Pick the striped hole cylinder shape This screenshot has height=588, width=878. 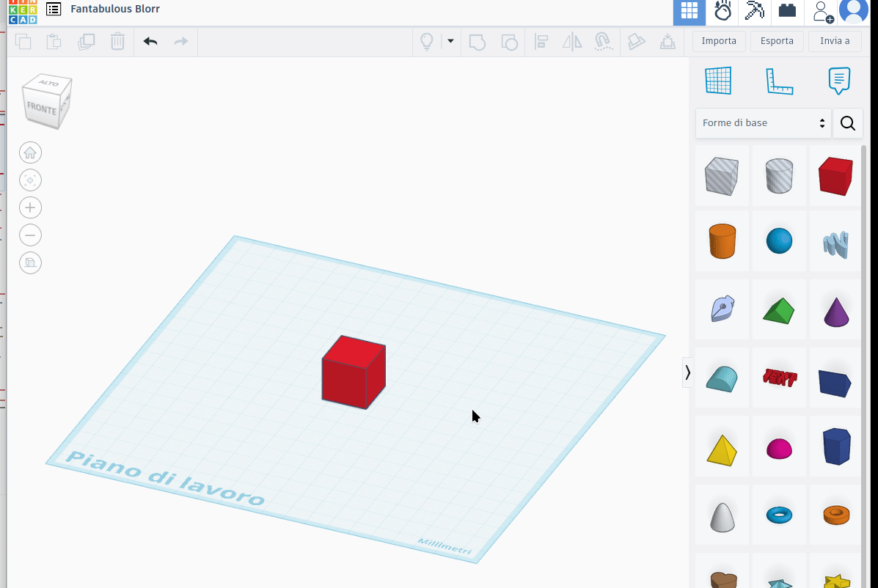(779, 176)
